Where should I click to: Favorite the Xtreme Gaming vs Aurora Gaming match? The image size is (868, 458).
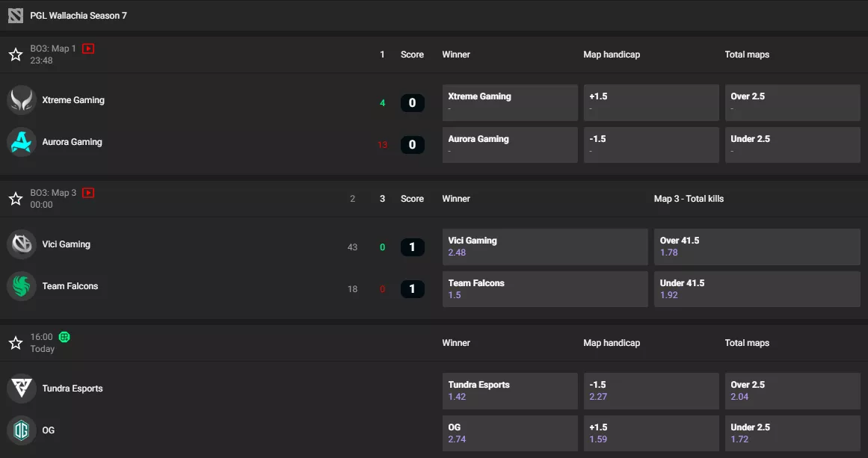coord(15,54)
